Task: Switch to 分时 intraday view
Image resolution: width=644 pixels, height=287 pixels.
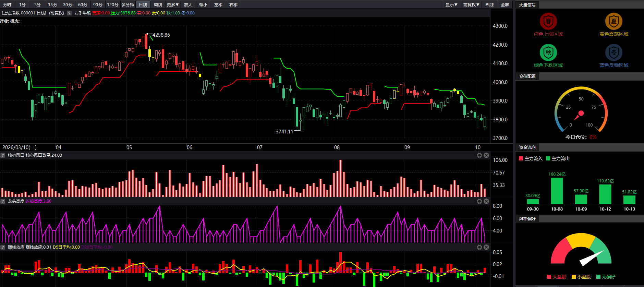Action: (7, 4)
